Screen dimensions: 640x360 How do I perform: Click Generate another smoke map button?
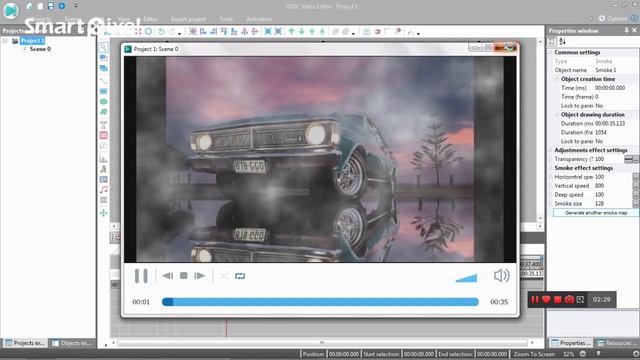point(596,213)
